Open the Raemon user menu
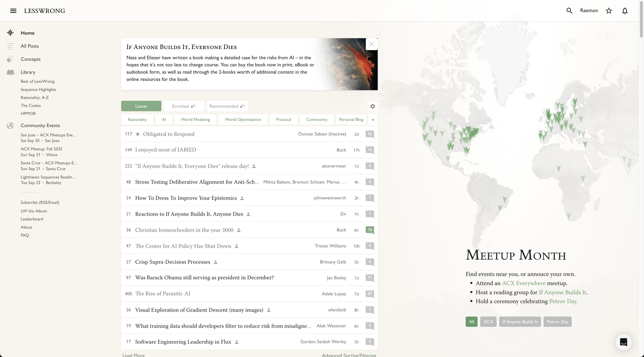This screenshot has width=644, height=357. tap(589, 10)
